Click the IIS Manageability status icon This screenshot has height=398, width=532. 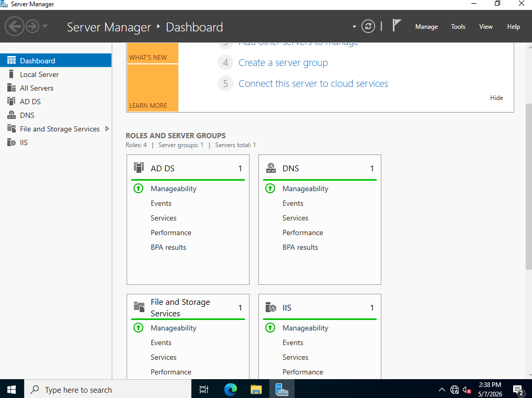(x=270, y=327)
